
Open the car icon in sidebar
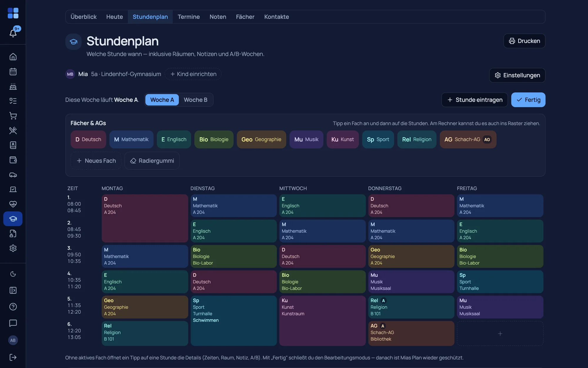click(x=13, y=175)
